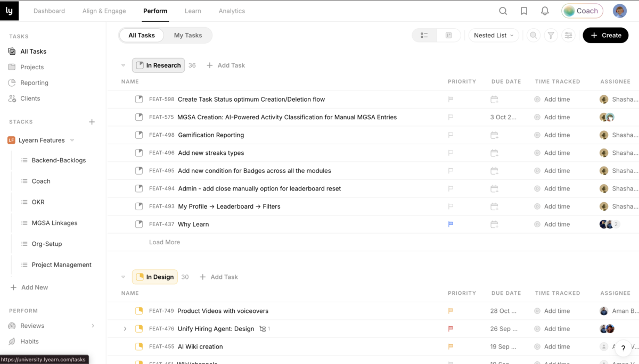Image resolution: width=639 pixels, height=364 pixels.
Task: Open the Nested List dropdown
Action: 494,35
